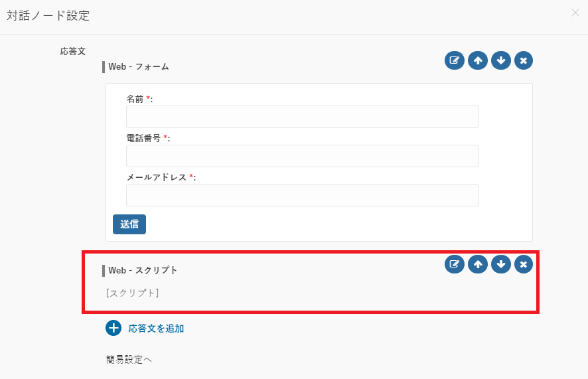Focus the メールアドレス input field
Image resolution: width=588 pixels, height=379 pixels.
point(302,195)
